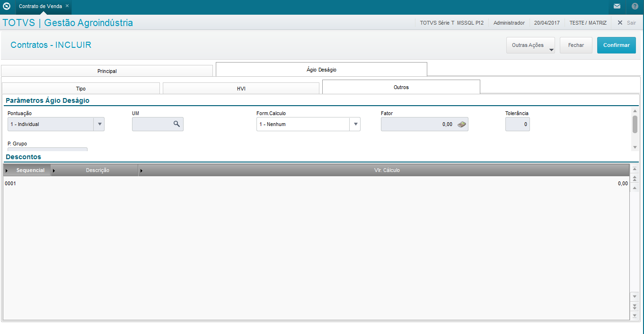Open the Form.Calculo dropdown
Viewport: 644px width, 334px height.
(x=355, y=124)
